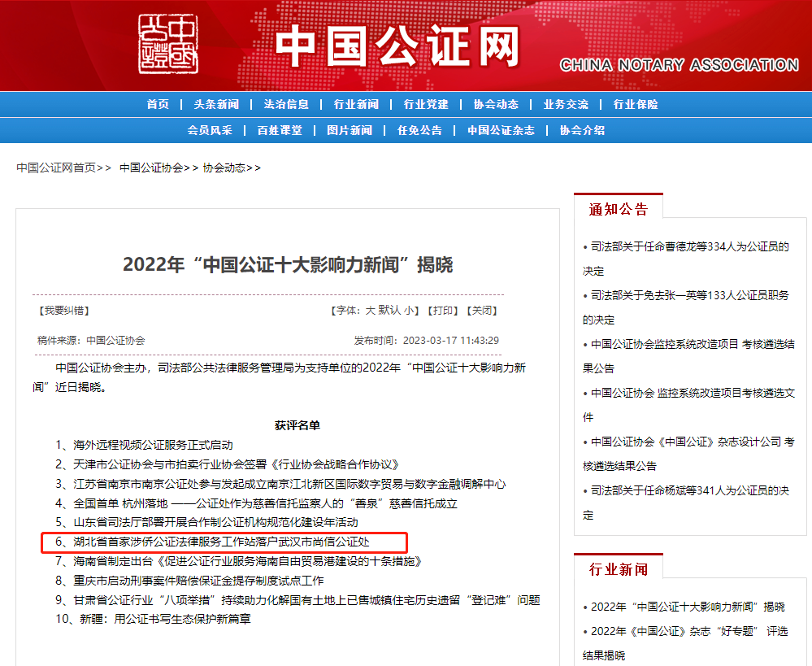Image resolution: width=812 pixels, height=666 pixels.
Task: Click the 获评名单 heading
Action: point(297,425)
